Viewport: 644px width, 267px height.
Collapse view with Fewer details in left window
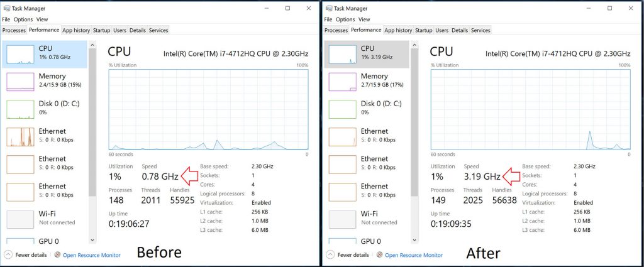(x=26, y=254)
